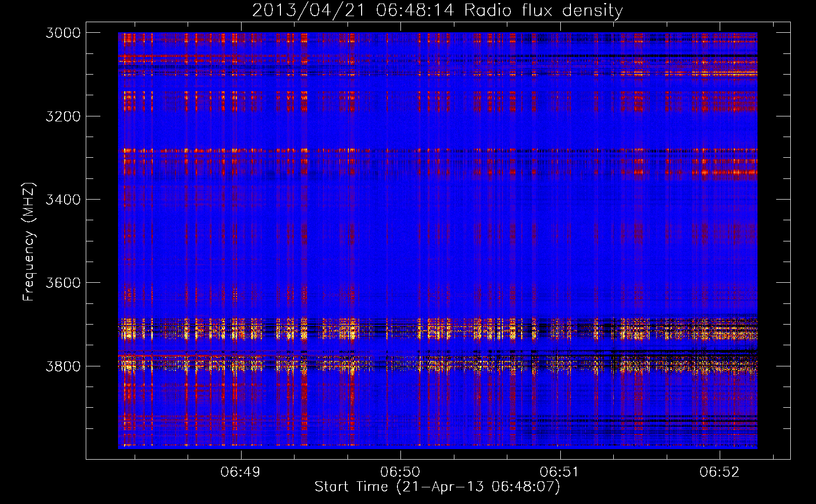The height and width of the screenshot is (504, 816).
Task: Select the 'Start Time (21-Apr-13 06:48:07)' axis title
Action: tap(437, 487)
